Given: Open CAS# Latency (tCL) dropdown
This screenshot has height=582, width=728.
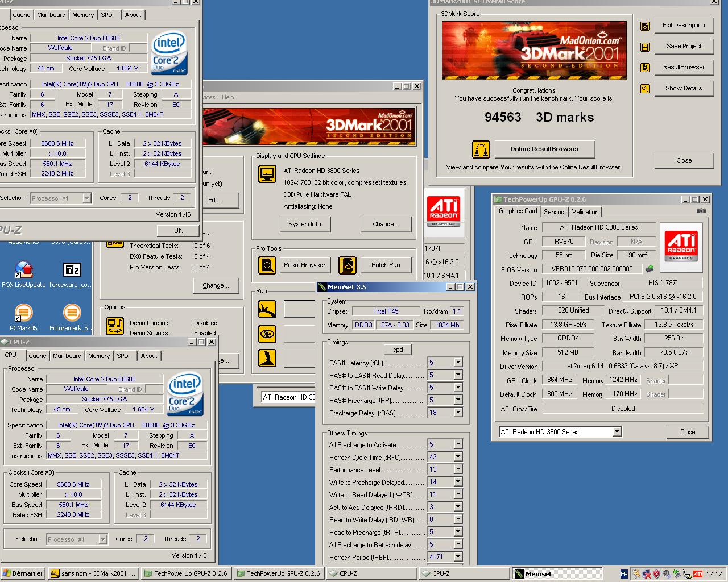Looking at the screenshot, I should 458,363.
